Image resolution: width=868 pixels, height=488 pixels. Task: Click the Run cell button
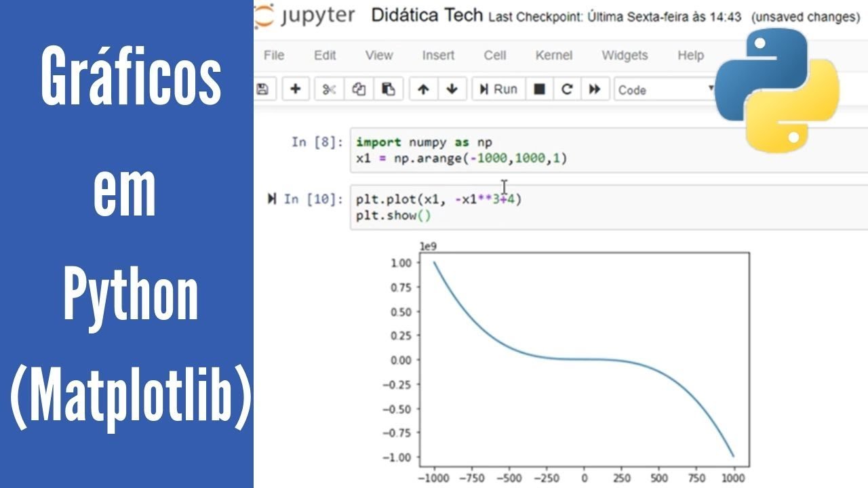pos(498,89)
